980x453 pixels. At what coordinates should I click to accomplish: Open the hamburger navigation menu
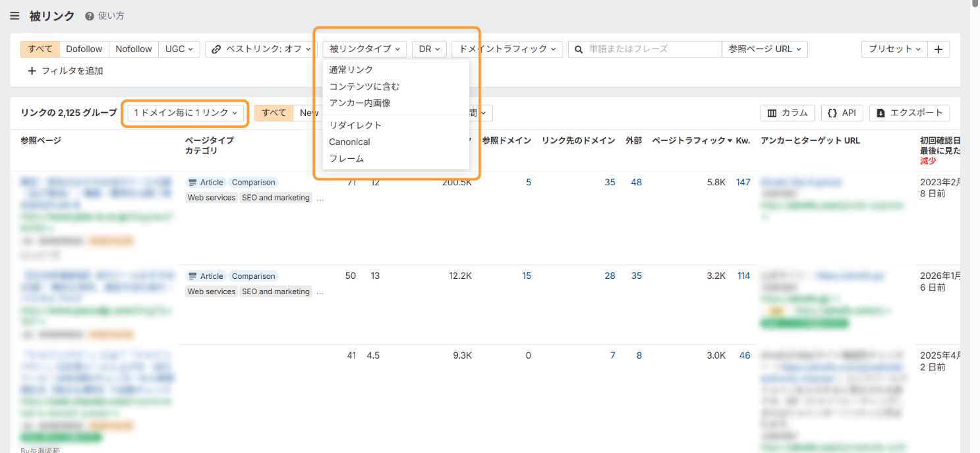[x=14, y=16]
